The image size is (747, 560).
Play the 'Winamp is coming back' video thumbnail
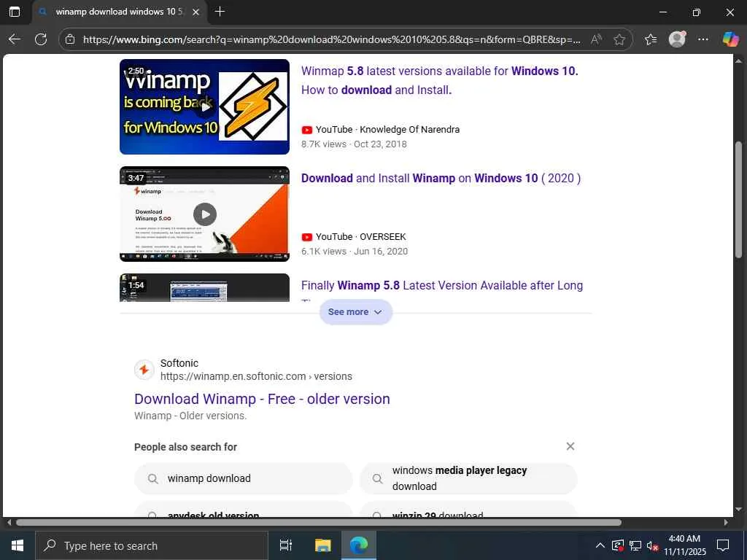(x=204, y=106)
